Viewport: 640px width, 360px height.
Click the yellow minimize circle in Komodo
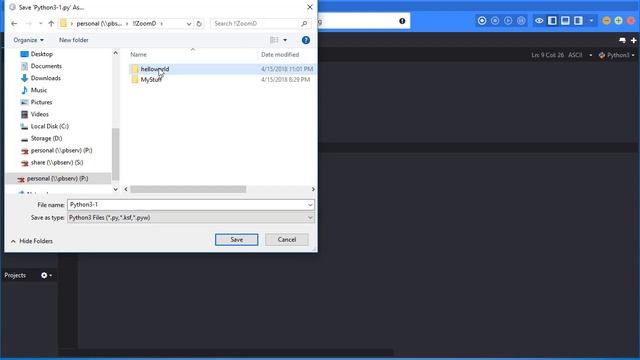(606, 20)
